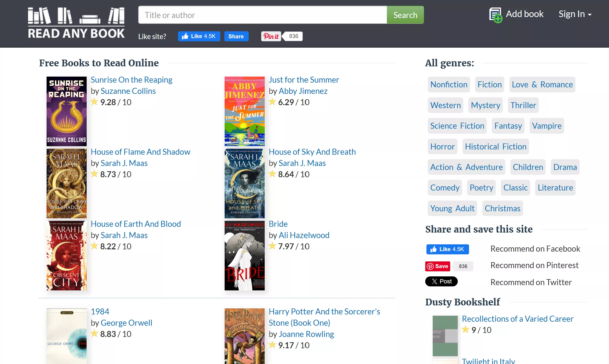Select the Science Fiction genre
The image size is (609, 364).
coord(457,126)
